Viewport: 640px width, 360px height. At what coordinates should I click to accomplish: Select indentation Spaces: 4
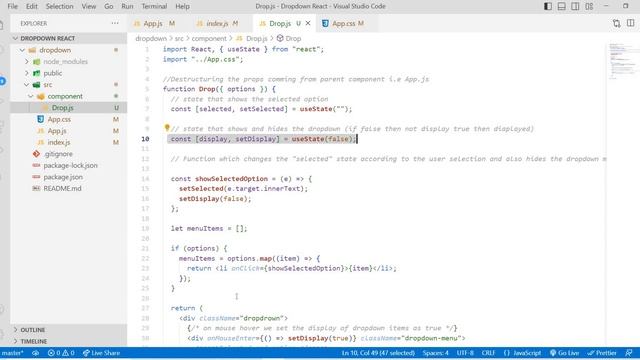436,353
